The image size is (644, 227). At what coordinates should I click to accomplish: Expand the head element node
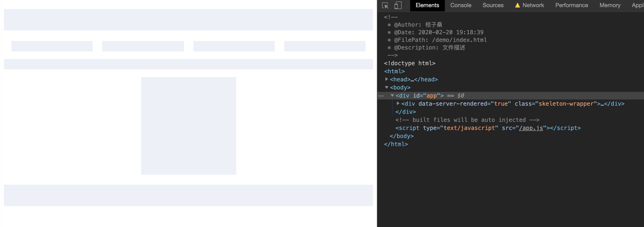(x=386, y=79)
